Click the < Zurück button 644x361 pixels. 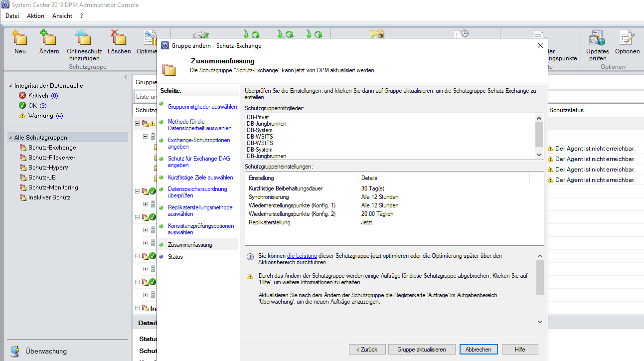pos(367,349)
